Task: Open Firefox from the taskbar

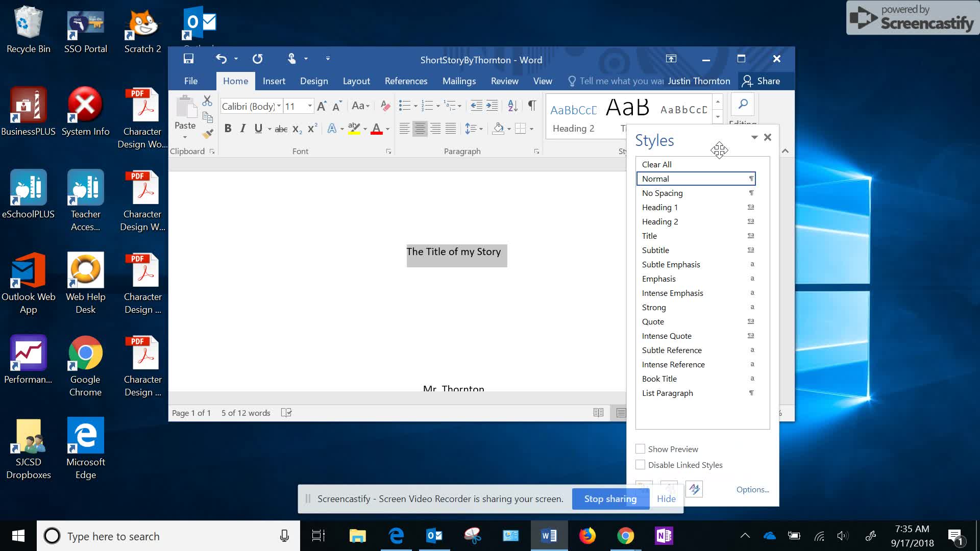Action: coord(587,536)
